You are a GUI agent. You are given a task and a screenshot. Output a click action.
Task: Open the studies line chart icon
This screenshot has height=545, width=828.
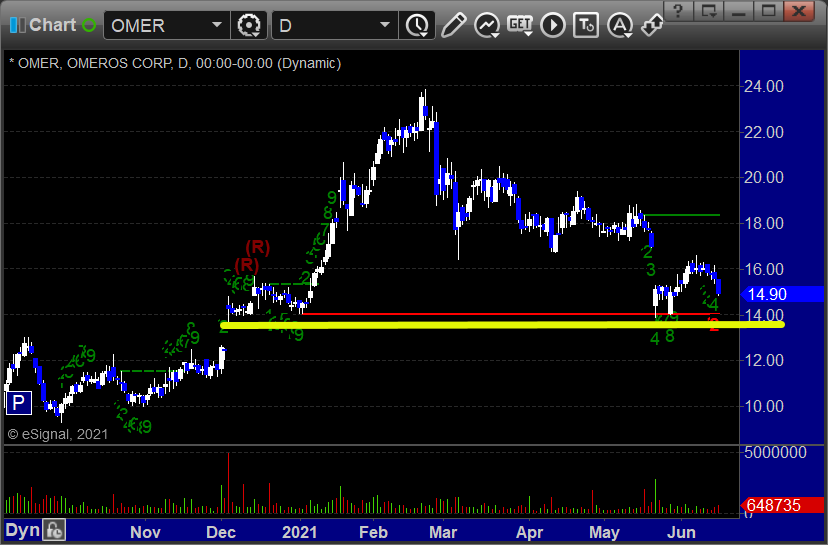[x=487, y=25]
